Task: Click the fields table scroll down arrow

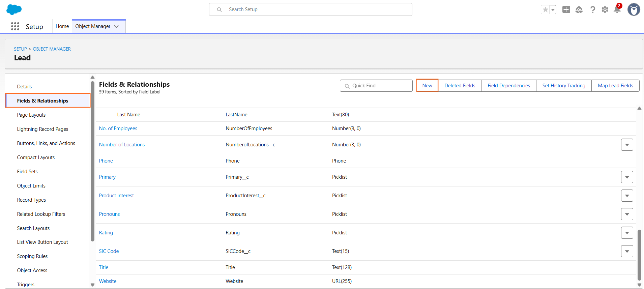Action: tap(639, 285)
